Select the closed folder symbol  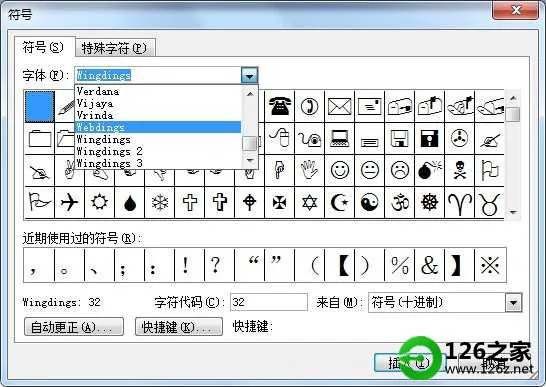[40, 138]
